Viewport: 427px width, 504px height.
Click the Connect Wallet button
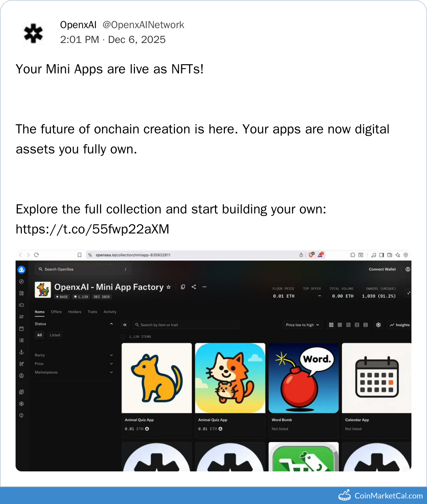point(382,269)
